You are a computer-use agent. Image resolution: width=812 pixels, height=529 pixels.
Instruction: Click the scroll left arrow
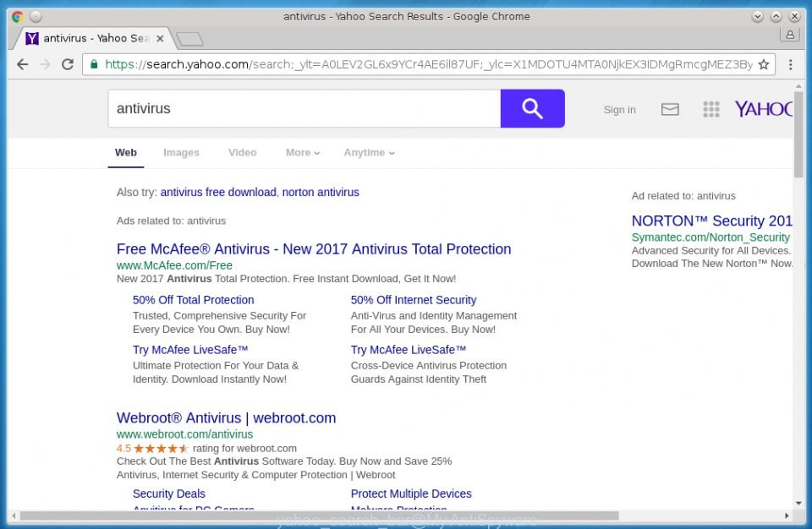14,515
